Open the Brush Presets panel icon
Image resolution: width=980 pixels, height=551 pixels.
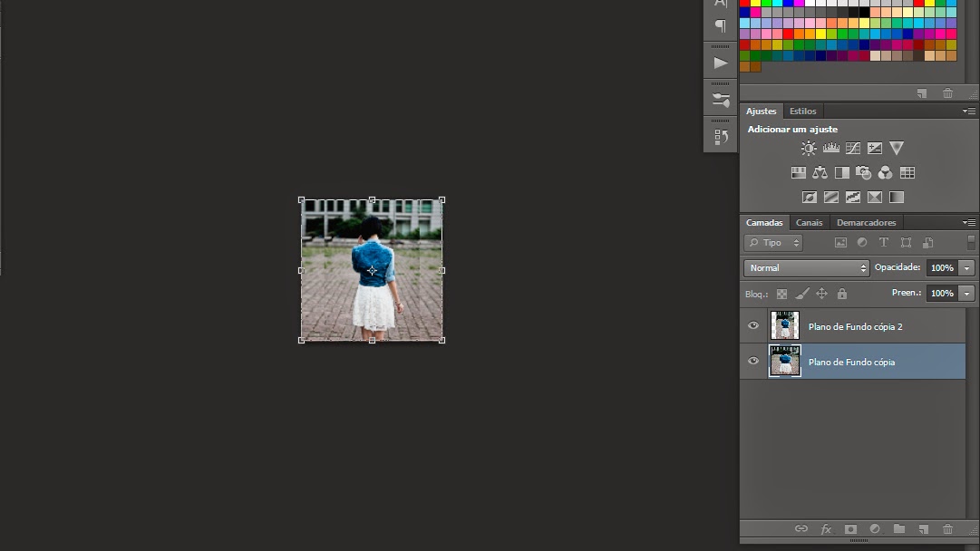tap(721, 100)
